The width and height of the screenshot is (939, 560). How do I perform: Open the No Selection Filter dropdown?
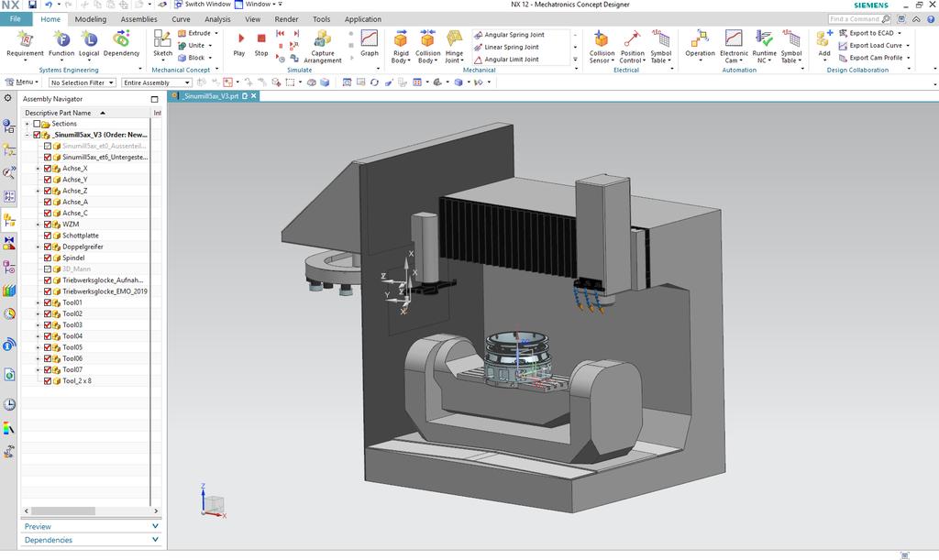pyautogui.click(x=82, y=82)
